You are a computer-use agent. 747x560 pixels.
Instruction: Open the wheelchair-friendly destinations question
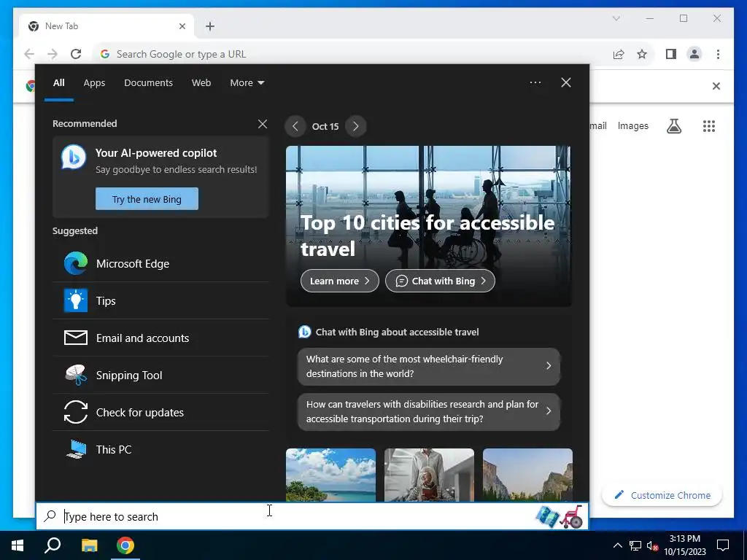(x=429, y=366)
